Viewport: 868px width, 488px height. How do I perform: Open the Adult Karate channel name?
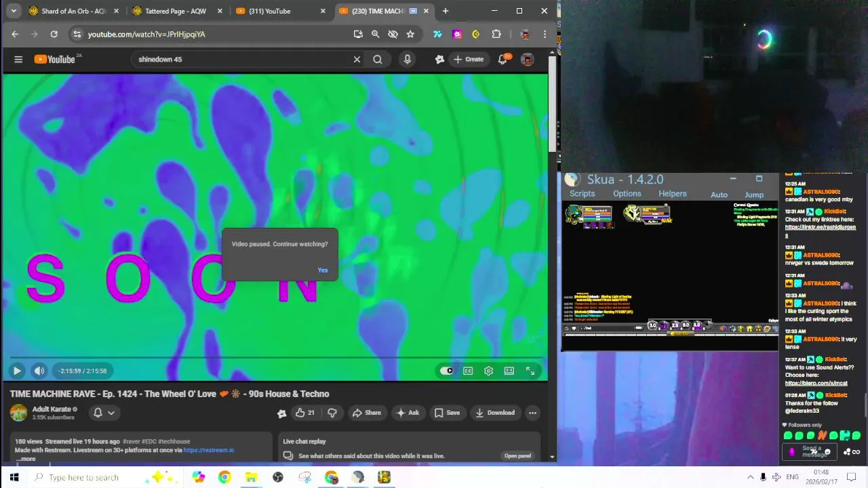52,409
